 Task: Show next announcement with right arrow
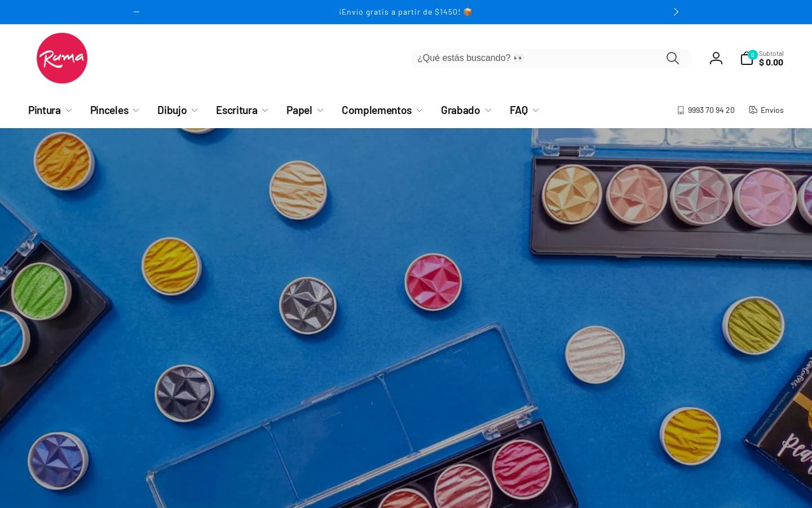pos(676,12)
